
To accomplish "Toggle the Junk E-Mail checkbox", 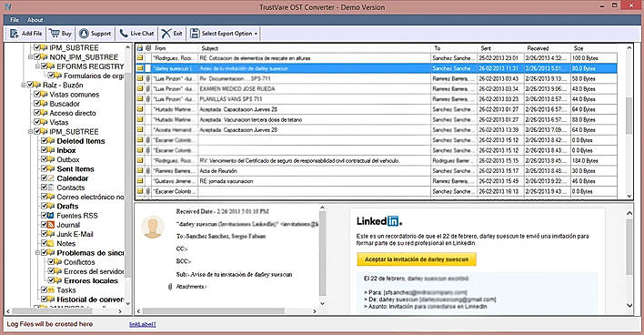I will (x=45, y=234).
